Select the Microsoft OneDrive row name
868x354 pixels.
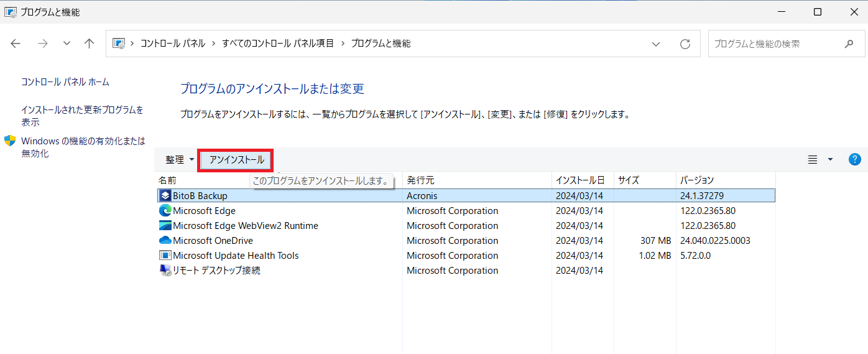tap(213, 241)
